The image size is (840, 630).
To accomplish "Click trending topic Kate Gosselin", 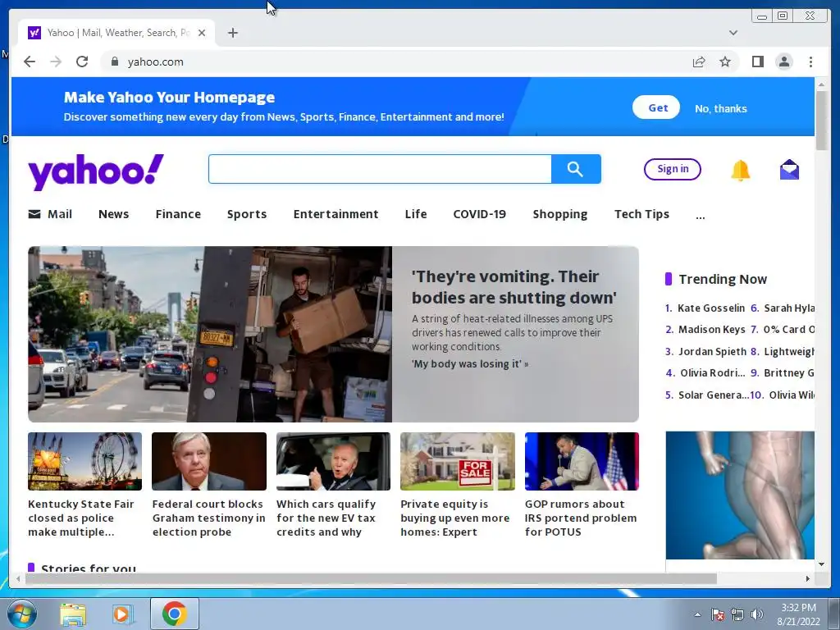I will click(x=711, y=308).
